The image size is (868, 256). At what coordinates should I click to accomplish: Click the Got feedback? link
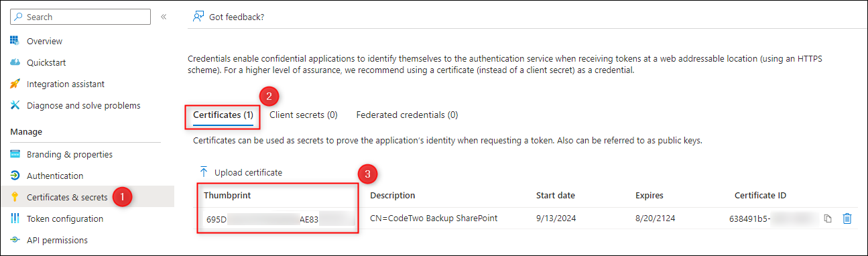[x=237, y=17]
